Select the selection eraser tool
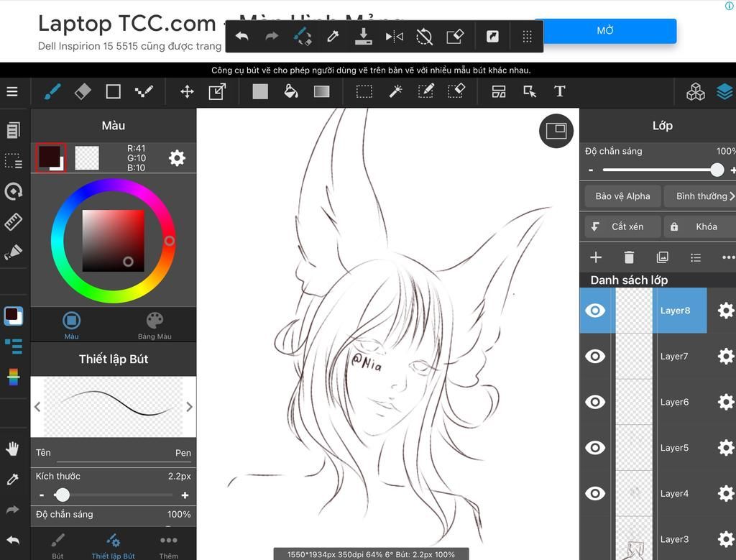Screen dimensions: 736x560 (456, 91)
